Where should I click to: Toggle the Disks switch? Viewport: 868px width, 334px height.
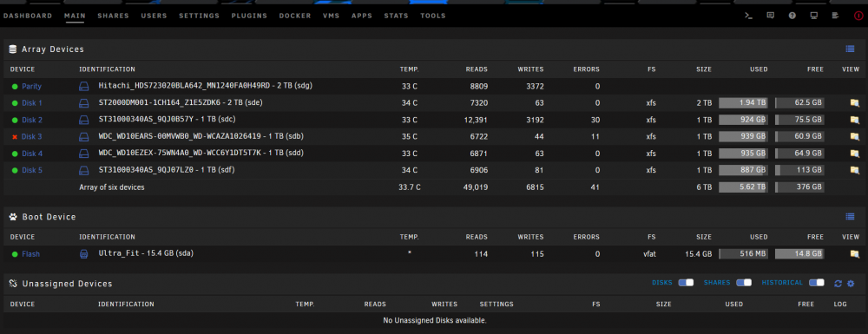[686, 283]
